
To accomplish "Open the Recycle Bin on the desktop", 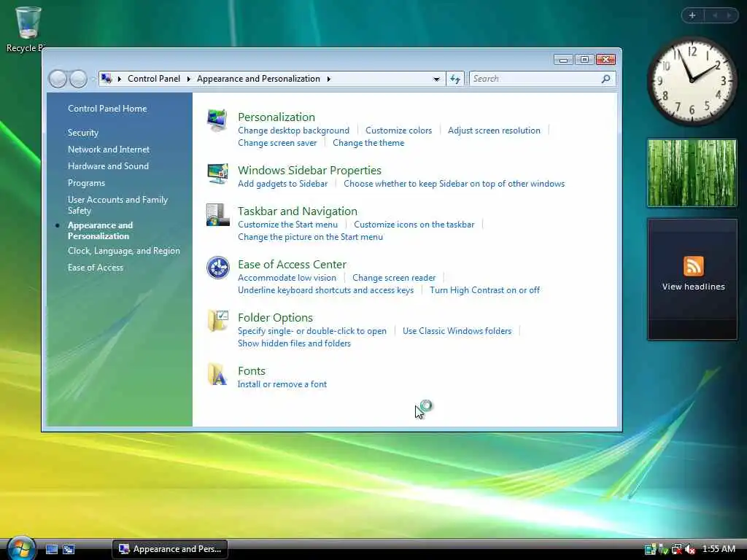I will [28, 28].
